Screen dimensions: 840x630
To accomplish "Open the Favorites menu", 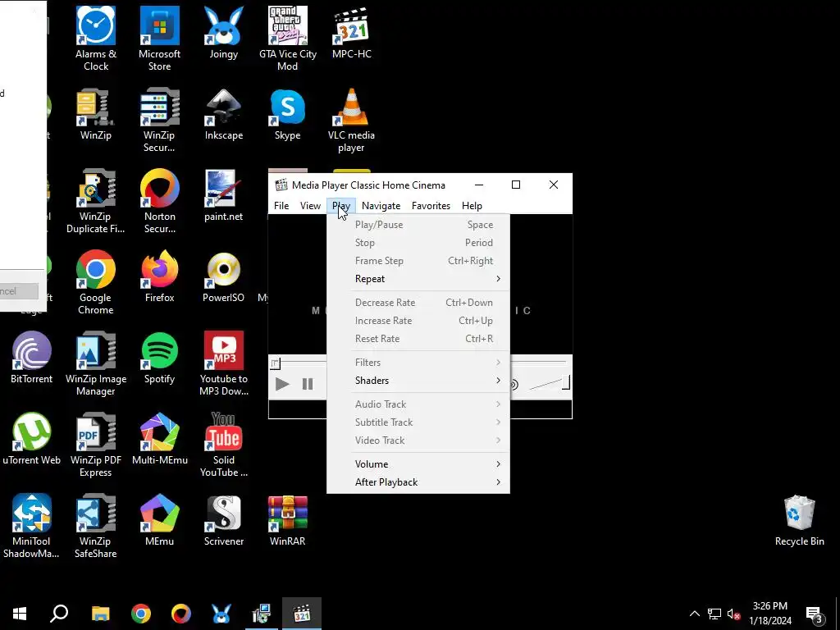I will pos(431,206).
